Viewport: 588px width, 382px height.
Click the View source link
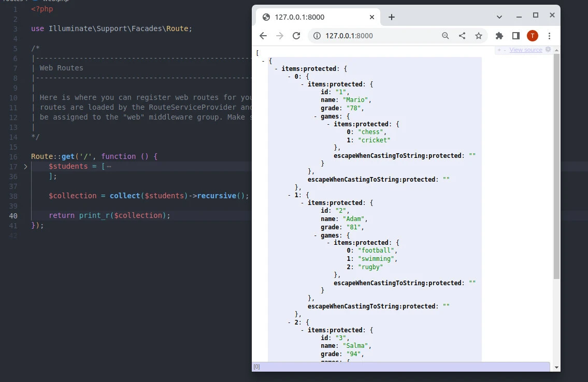point(526,50)
